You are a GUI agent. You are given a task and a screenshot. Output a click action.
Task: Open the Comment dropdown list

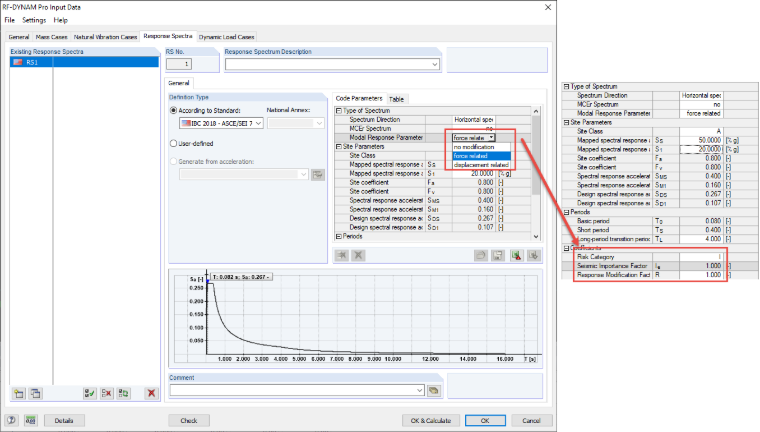pos(298,390)
